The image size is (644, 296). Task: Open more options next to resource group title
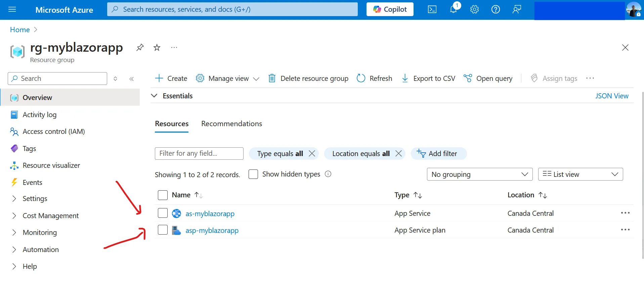174,48
